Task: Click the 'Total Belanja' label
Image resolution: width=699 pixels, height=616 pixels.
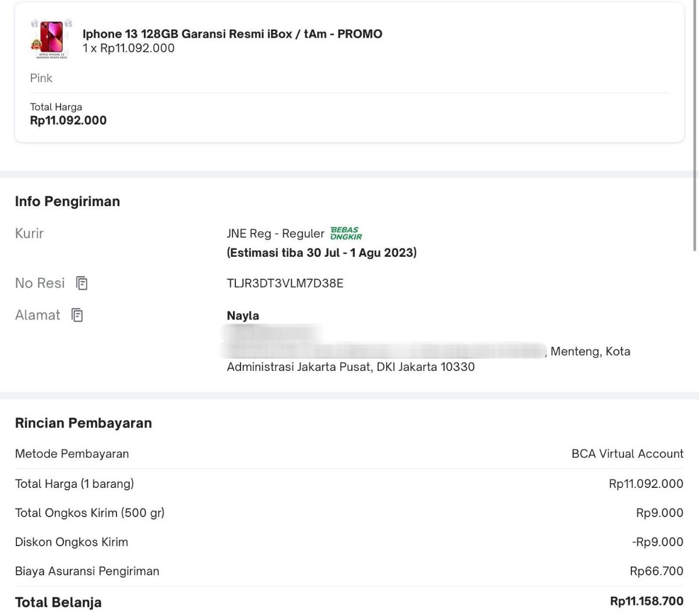Action: click(58, 602)
